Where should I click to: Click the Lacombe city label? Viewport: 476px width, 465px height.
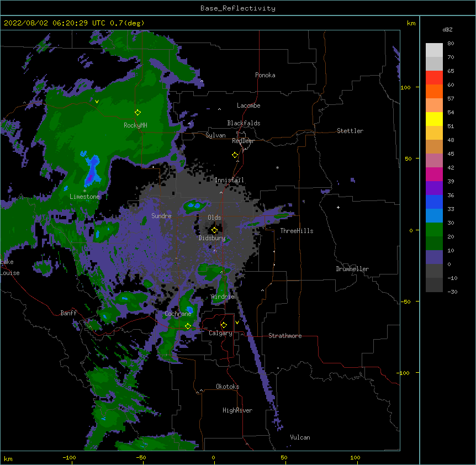(x=248, y=105)
